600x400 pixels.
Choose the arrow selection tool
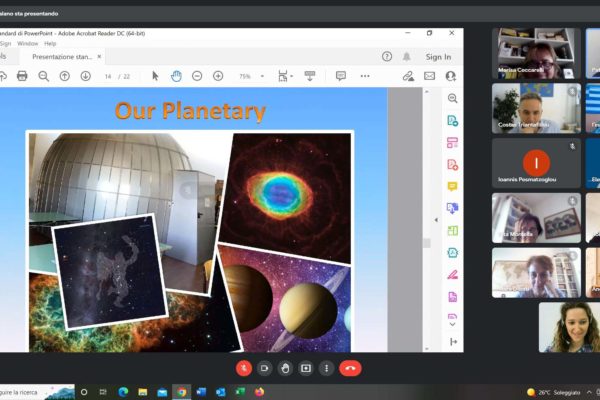click(x=155, y=76)
